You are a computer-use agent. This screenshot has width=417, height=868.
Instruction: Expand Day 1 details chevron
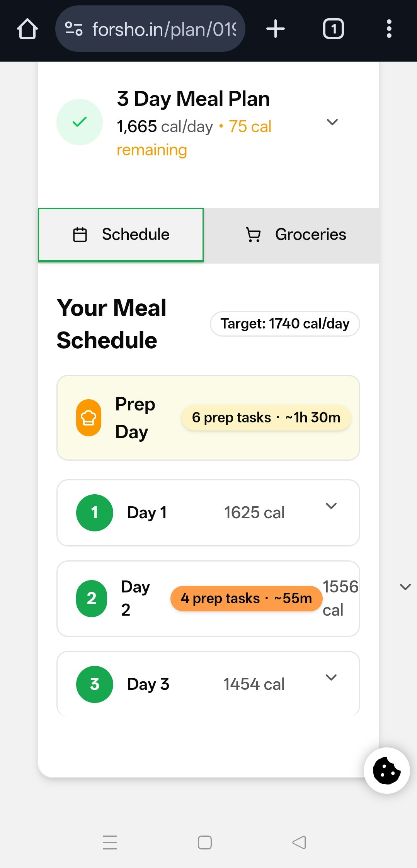click(x=331, y=506)
